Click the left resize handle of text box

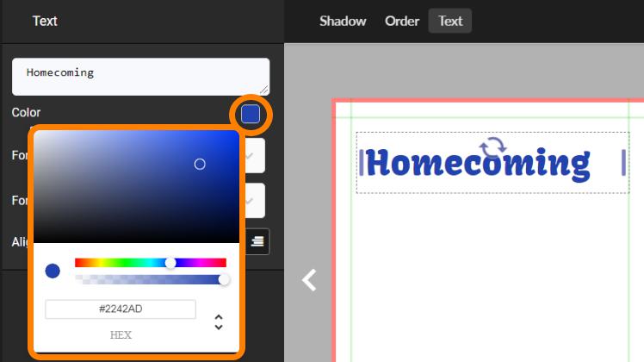[x=362, y=162]
